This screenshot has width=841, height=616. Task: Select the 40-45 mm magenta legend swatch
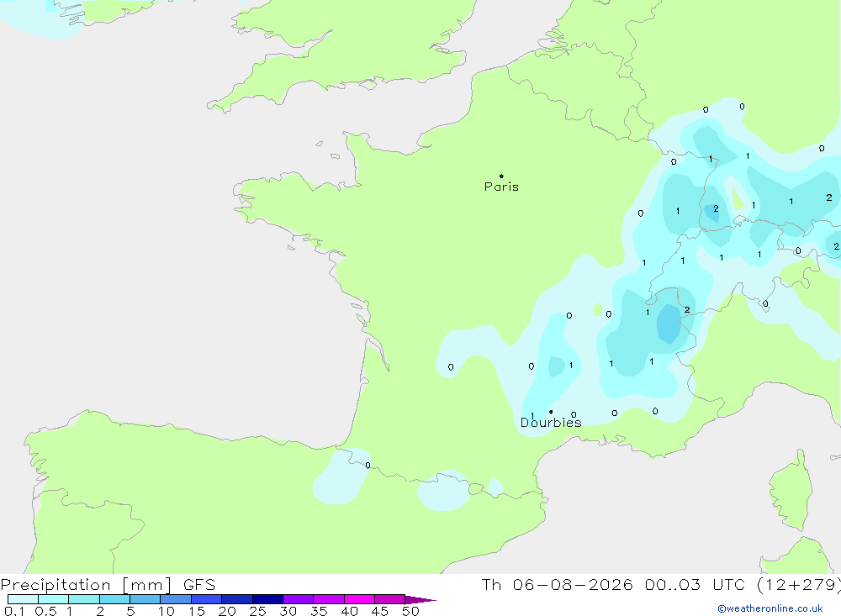click(359, 599)
